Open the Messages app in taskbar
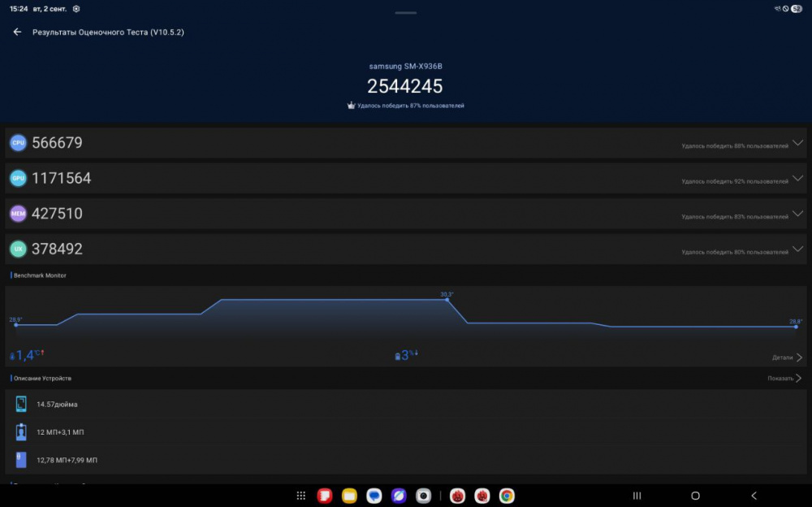This screenshot has height=507, width=812. pyautogui.click(x=374, y=496)
